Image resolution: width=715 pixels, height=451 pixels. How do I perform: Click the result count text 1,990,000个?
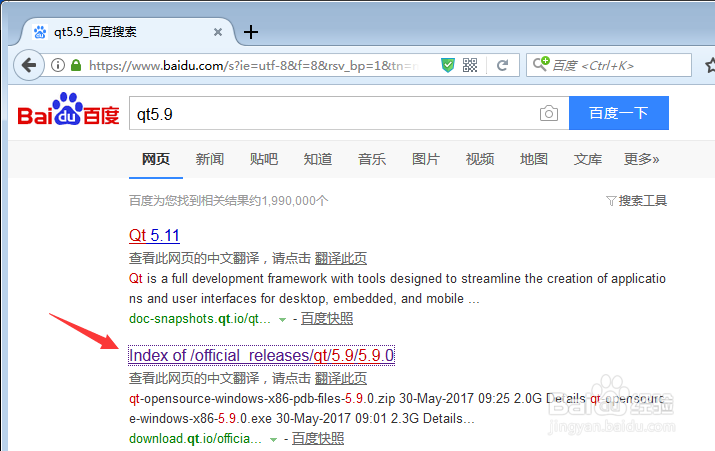(295, 201)
